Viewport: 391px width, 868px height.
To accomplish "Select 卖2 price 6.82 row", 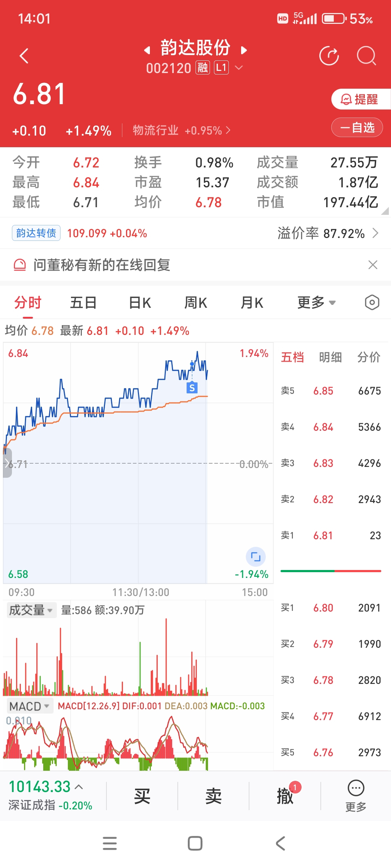I will [331, 499].
